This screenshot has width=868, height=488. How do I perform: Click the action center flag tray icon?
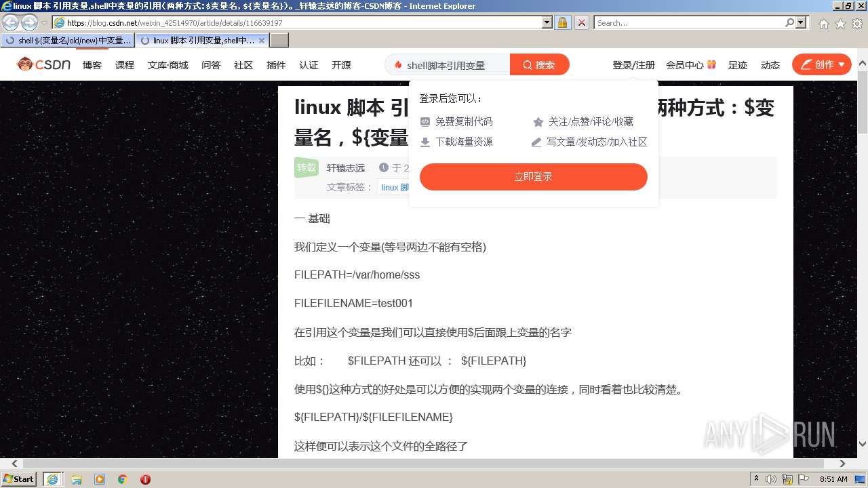pos(803,479)
